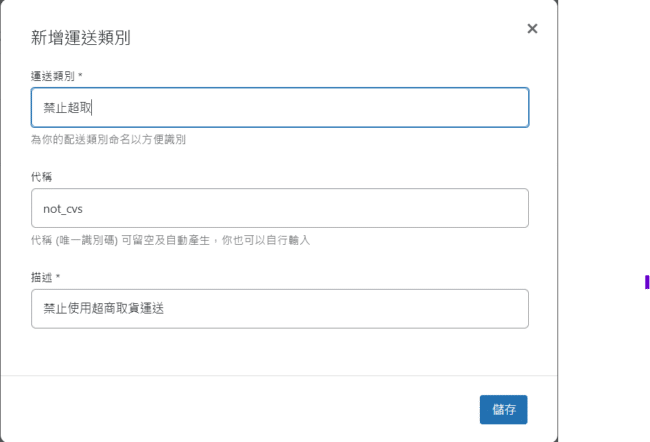Click the 代稱 field label

click(42, 176)
